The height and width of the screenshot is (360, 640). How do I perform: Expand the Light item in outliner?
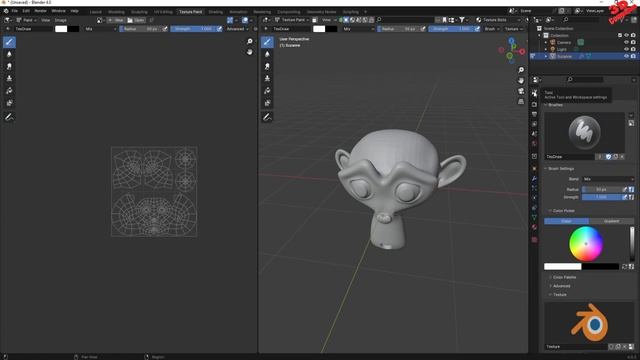pyautogui.click(x=546, y=49)
